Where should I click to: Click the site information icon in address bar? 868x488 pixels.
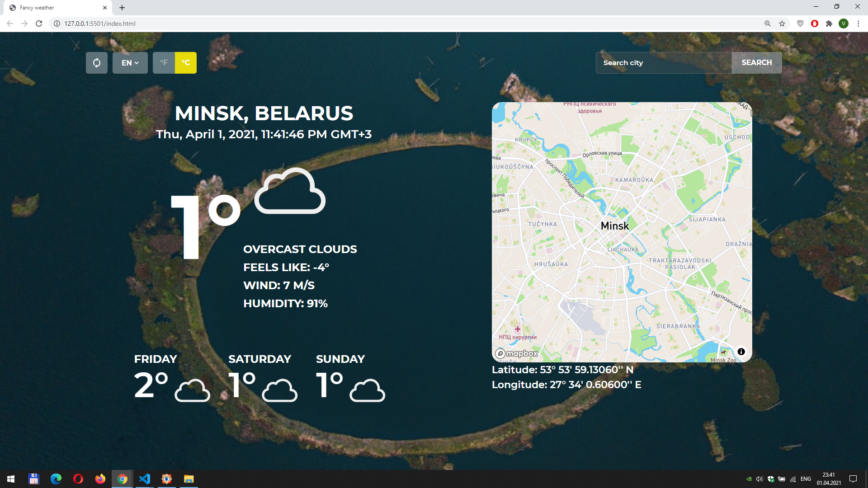[57, 23]
